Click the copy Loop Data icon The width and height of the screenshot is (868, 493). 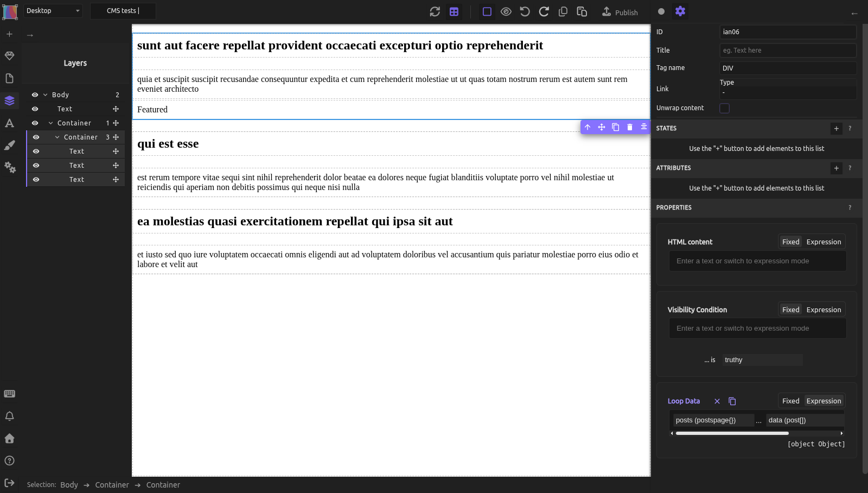732,401
